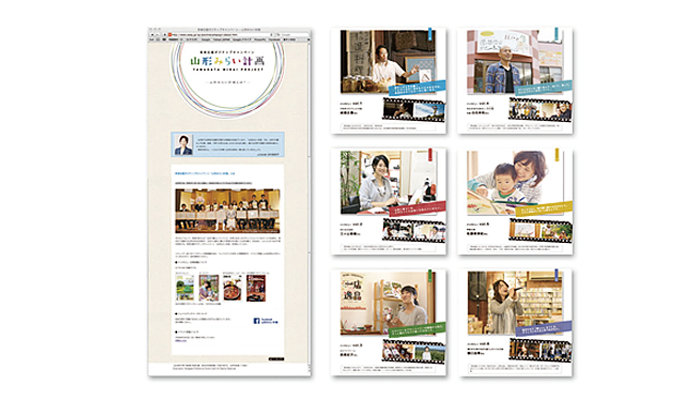Open the governor's portrait photo in the message box

pos(182,144)
